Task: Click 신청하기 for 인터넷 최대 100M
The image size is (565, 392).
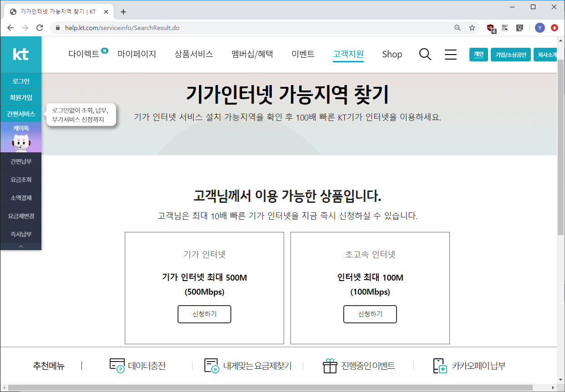Action: (370, 314)
